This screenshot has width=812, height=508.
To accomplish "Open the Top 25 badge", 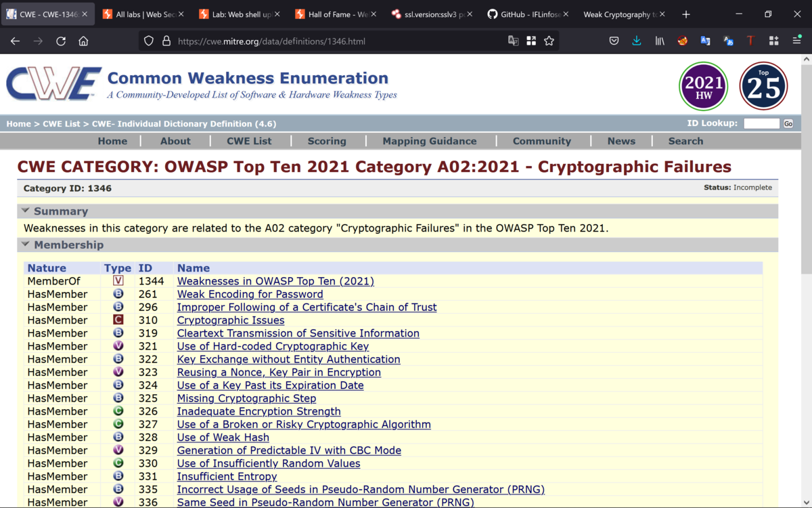I will [x=763, y=86].
